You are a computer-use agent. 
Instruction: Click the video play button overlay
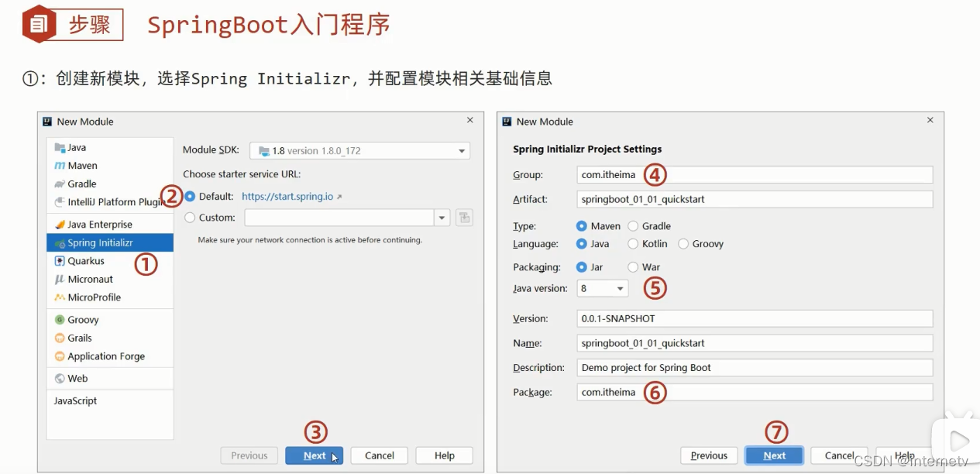(960, 441)
